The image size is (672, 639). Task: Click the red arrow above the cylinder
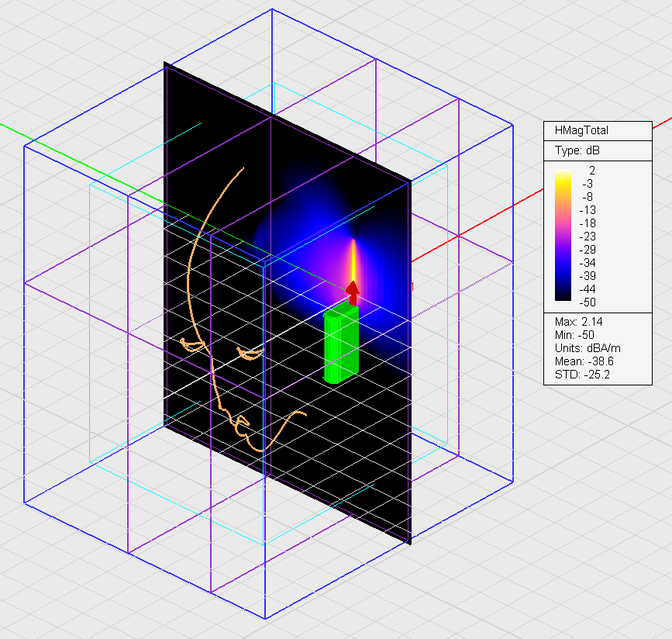353,292
